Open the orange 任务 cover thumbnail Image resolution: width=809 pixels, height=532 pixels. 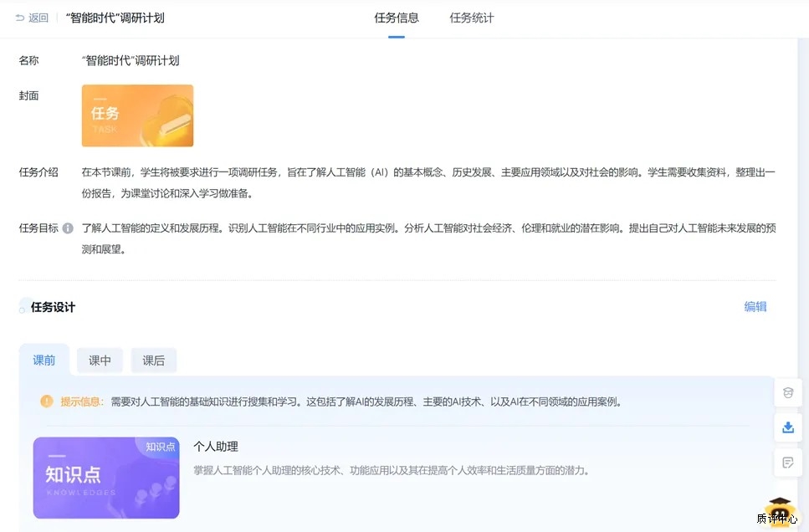137,115
